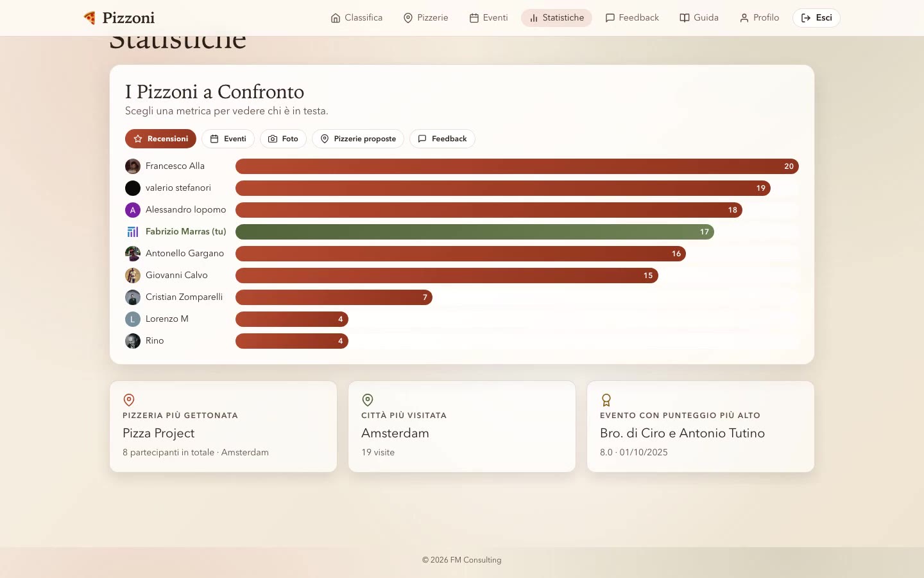Open the Eventi navigation item
924x578 pixels.
click(488, 18)
